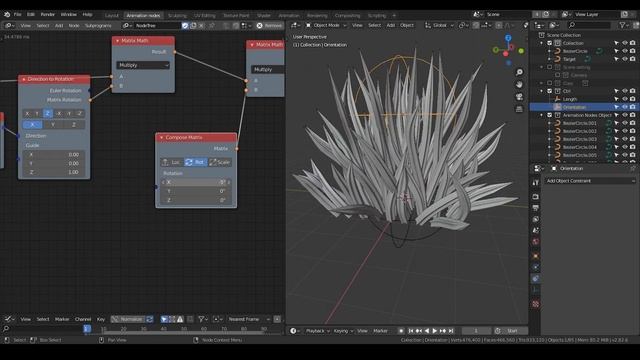This screenshot has height=360, width=640.
Task: Toggle Normalize in graph editor
Action: coord(128,319)
